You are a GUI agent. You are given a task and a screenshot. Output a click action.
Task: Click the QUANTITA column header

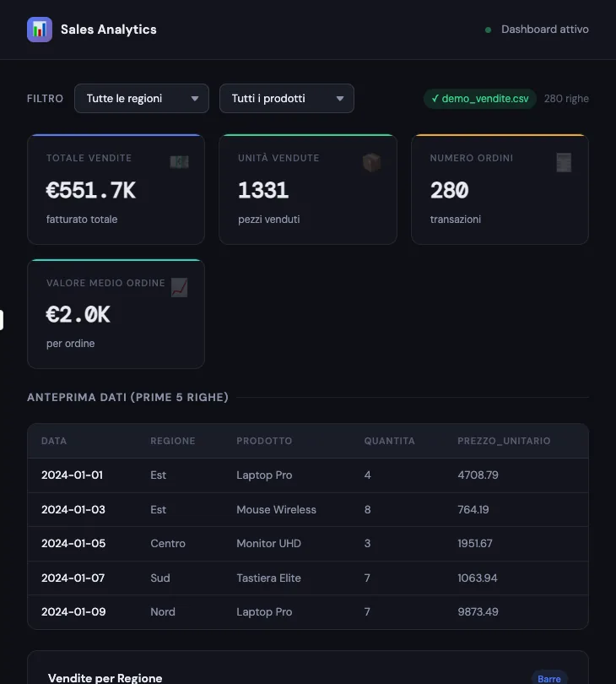[x=390, y=441]
